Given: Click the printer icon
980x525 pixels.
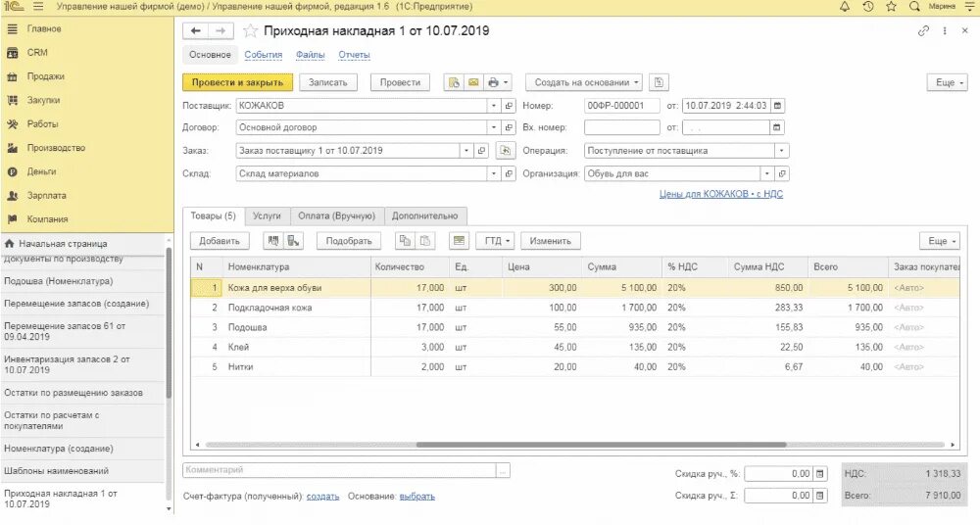Looking at the screenshot, I should point(493,82).
